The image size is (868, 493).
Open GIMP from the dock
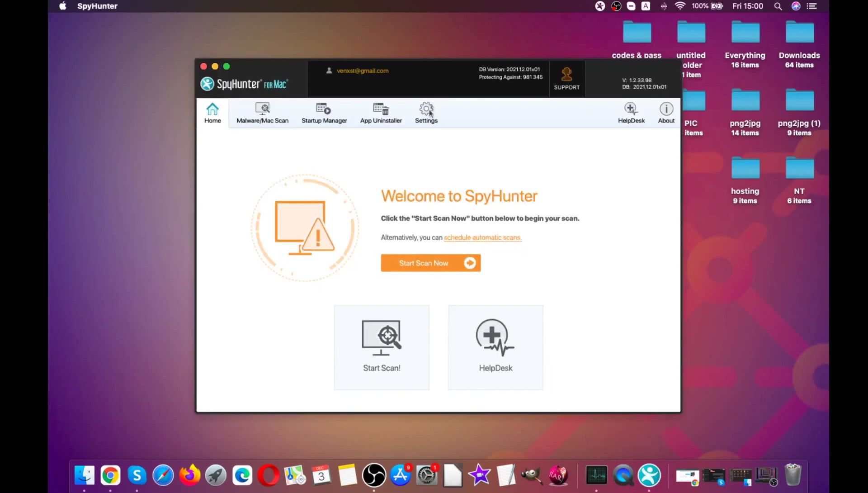click(532, 475)
